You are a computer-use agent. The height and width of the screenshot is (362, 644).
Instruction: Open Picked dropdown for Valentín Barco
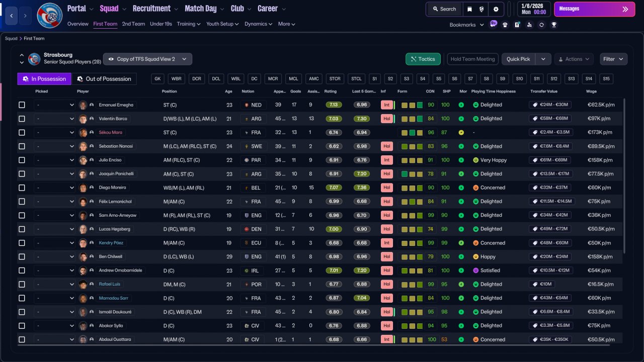[x=54, y=119]
